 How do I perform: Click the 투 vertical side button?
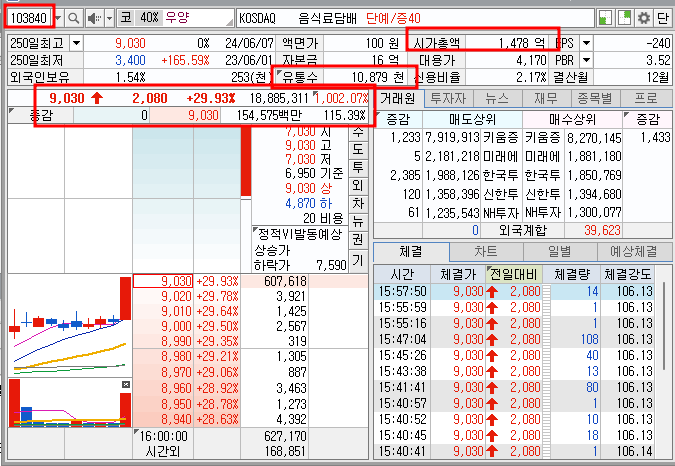click(358, 167)
